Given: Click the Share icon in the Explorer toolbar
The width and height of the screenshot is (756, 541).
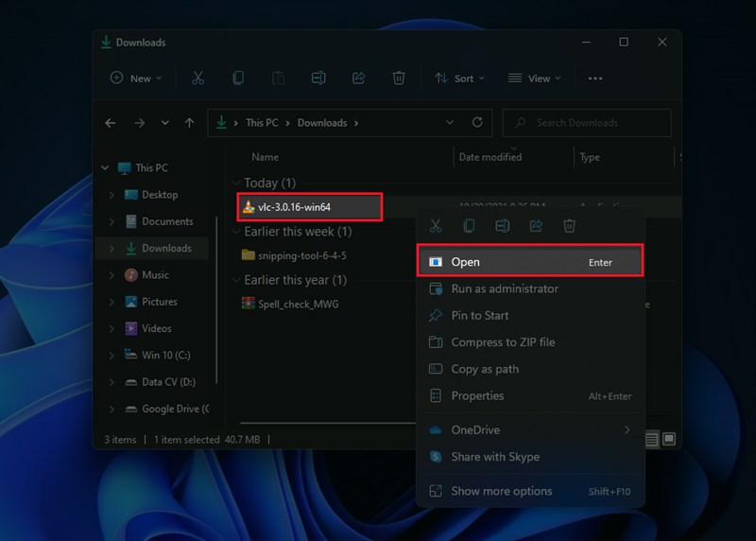Looking at the screenshot, I should click(x=359, y=79).
